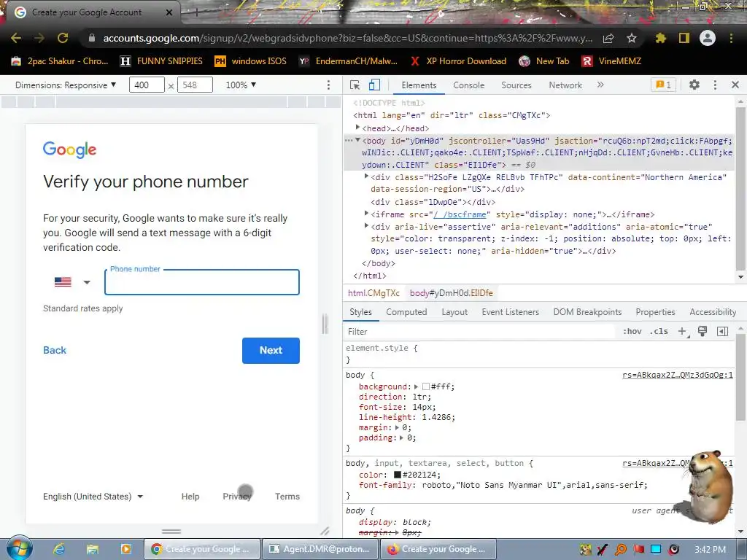This screenshot has height=560, width=747.
Task: Open the 100% zoom dropdown
Action: (x=241, y=85)
